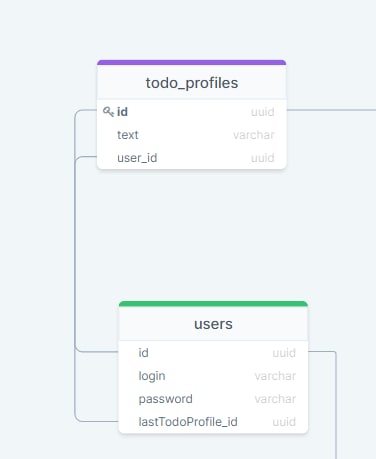Click the uuid type of user_id column

(x=263, y=158)
